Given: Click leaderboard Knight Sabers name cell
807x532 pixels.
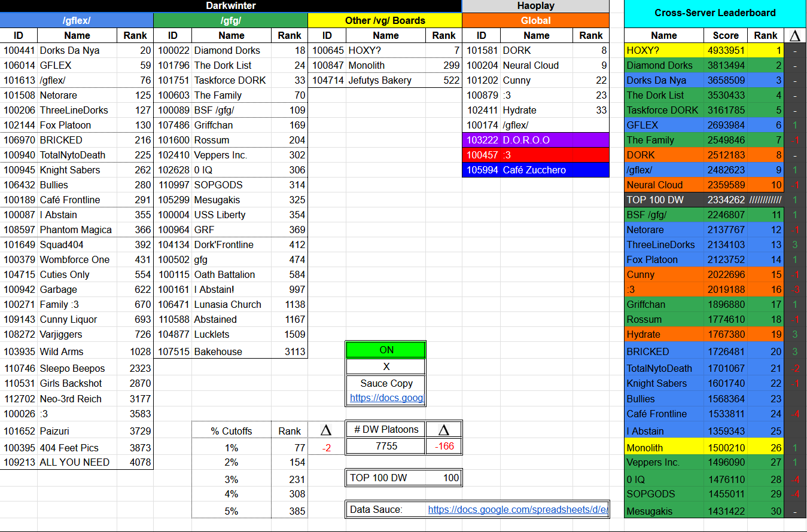Looking at the screenshot, I should pyautogui.click(x=664, y=383).
